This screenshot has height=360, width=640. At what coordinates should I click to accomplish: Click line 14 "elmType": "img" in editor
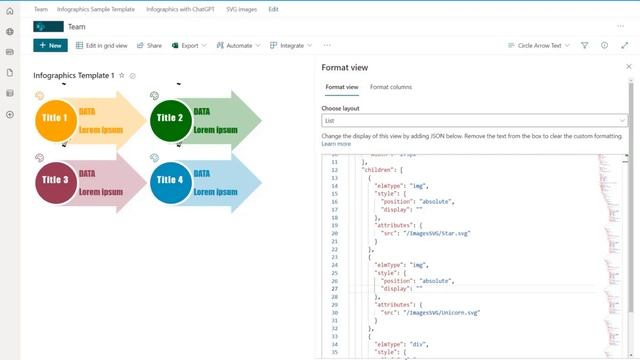pos(401,186)
